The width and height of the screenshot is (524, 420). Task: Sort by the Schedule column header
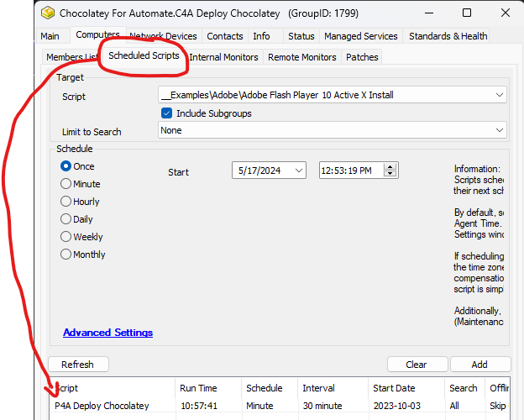tap(270, 388)
